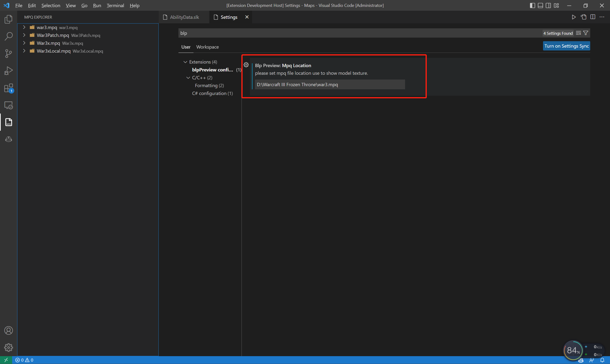Click the 'MPQ EXPLORER' panel header
Screen dimensions: 610x364
point(38,17)
